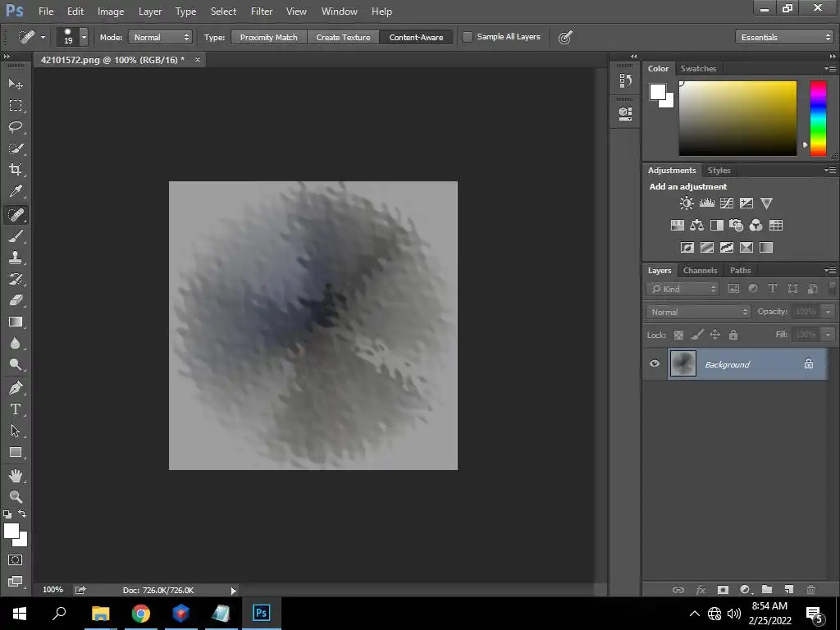Open the Filter menu
The width and height of the screenshot is (840, 630).
(262, 11)
